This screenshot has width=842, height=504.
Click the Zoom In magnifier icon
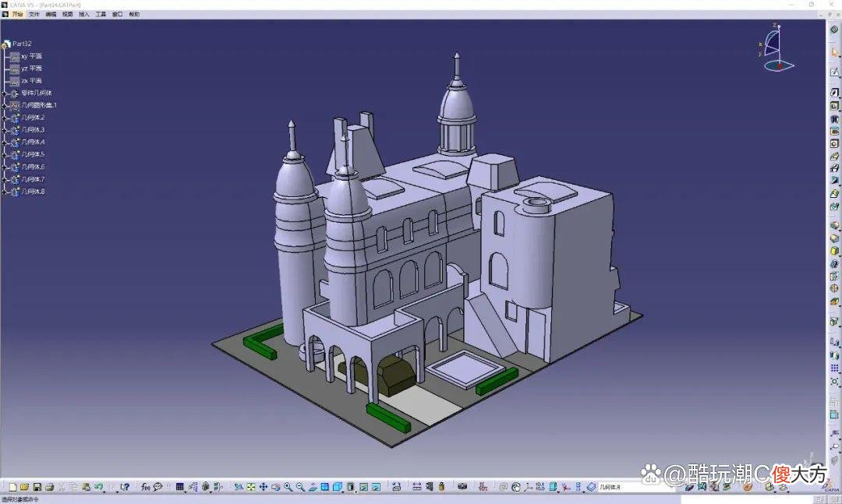288,487
